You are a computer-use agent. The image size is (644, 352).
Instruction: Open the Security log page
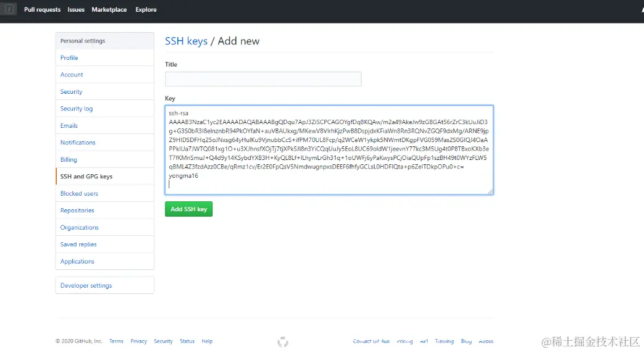click(x=104, y=109)
